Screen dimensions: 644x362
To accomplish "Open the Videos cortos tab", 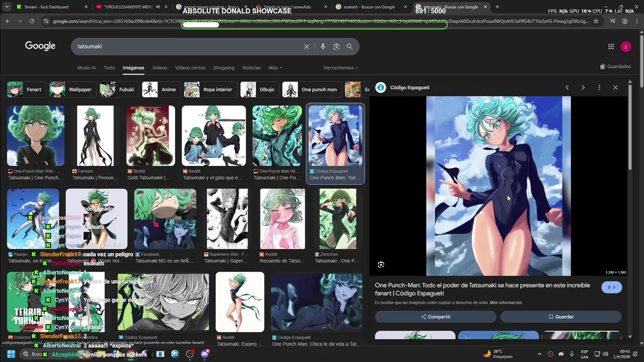I will click(190, 68).
